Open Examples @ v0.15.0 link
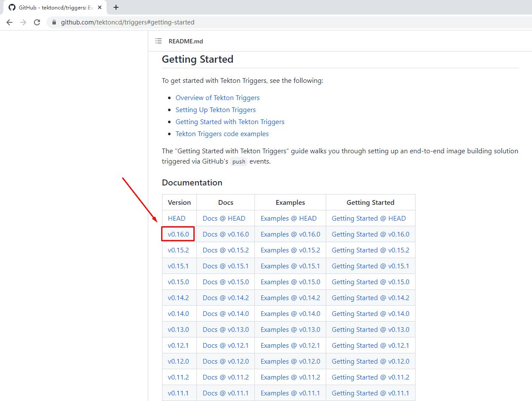Image resolution: width=532 pixels, height=401 pixels. coord(290,282)
